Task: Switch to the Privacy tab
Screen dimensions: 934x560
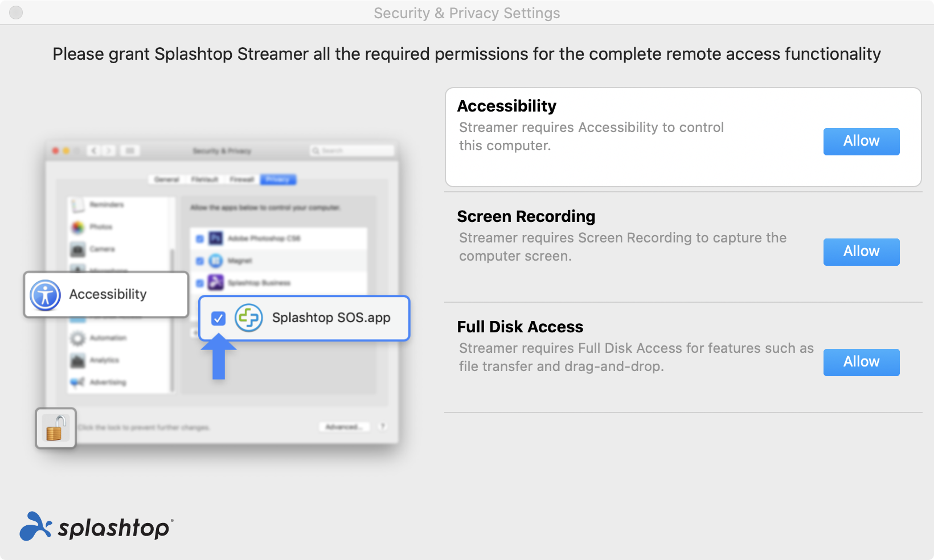Action: (x=277, y=179)
